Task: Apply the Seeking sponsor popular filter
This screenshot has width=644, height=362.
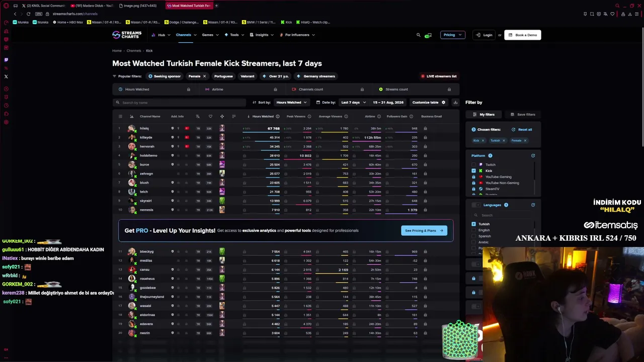Action: pos(165,76)
